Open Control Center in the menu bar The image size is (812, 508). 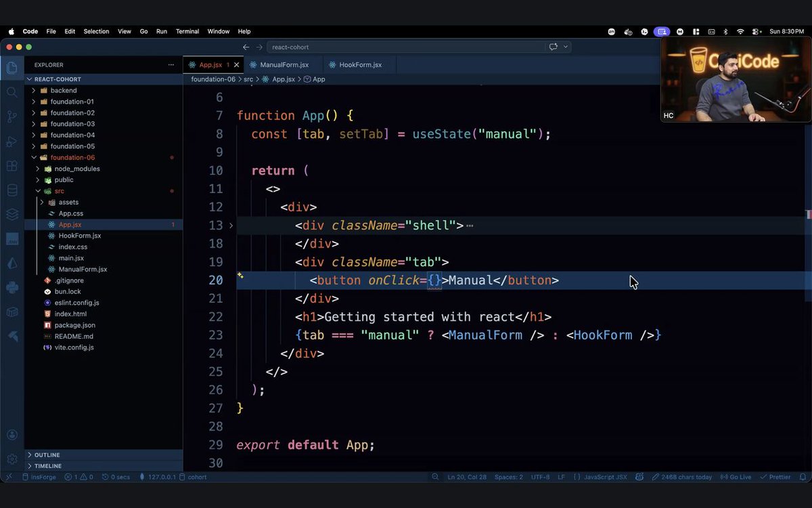click(757, 31)
